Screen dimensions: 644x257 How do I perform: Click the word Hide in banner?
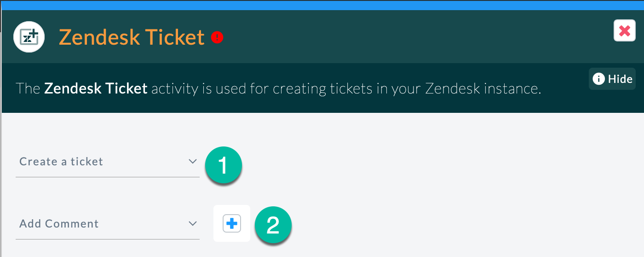pyautogui.click(x=620, y=79)
